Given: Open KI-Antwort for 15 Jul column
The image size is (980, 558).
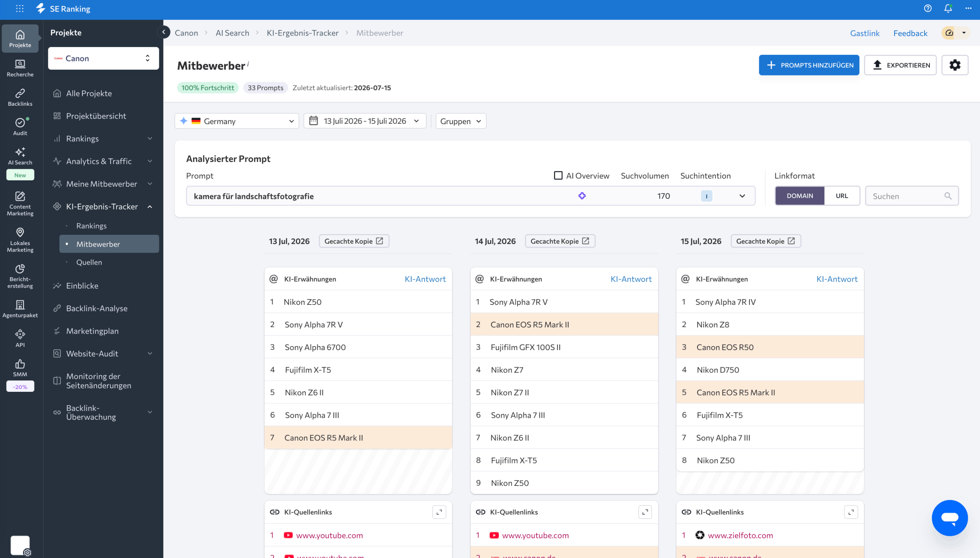Looking at the screenshot, I should click(x=837, y=279).
